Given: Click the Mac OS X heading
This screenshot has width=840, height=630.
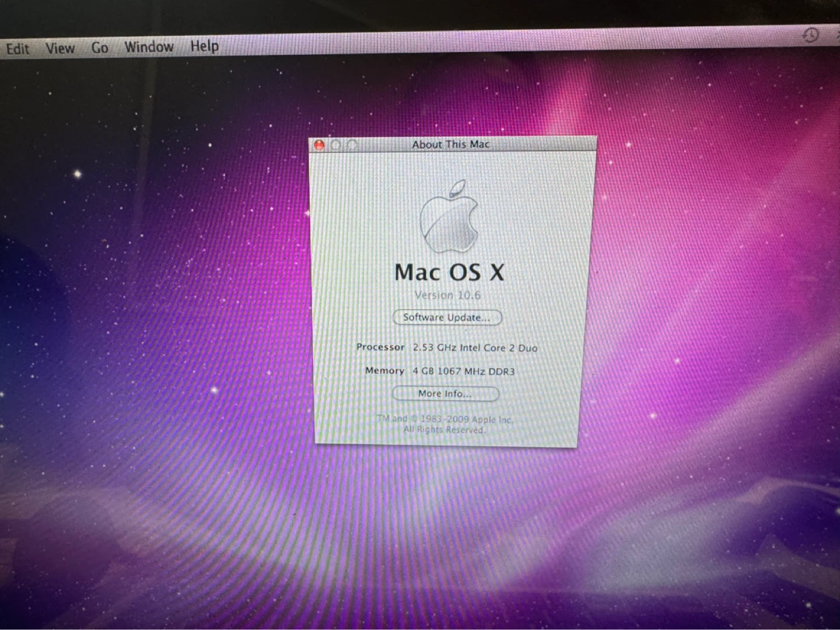Looking at the screenshot, I should click(x=449, y=272).
